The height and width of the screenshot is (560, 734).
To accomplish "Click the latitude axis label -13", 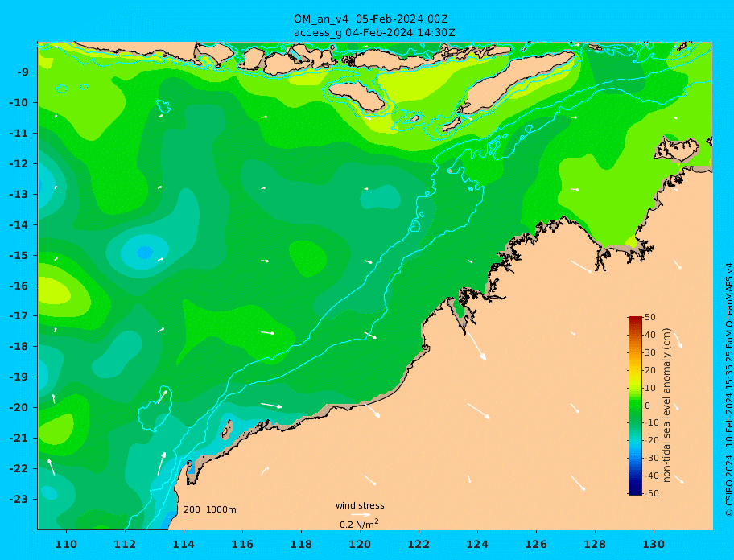I will point(20,194).
